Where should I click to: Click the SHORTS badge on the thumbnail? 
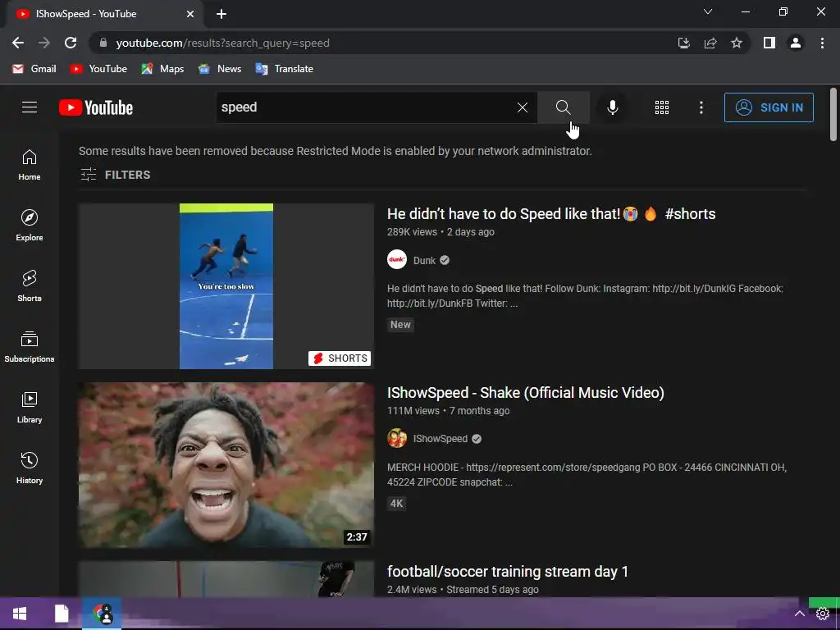pos(340,358)
